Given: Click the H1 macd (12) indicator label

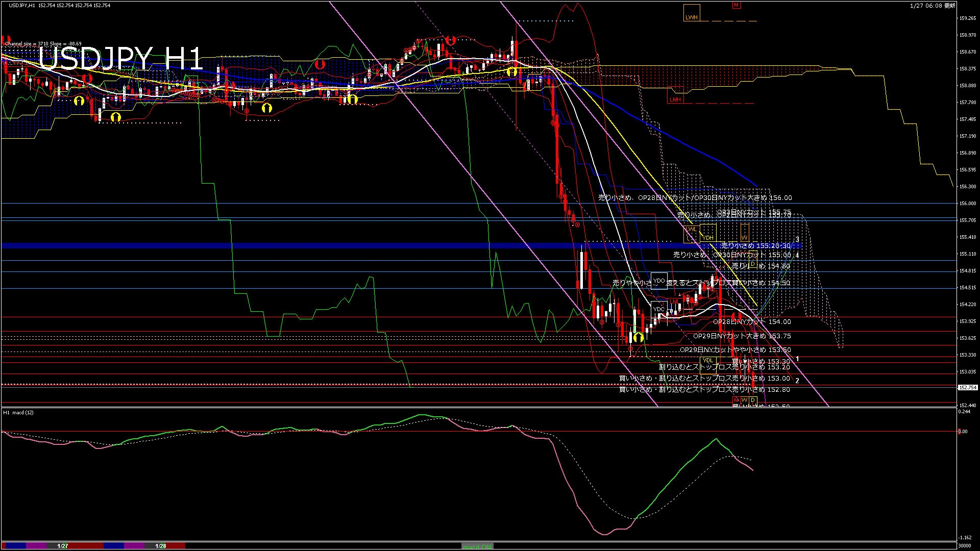Looking at the screenshot, I should pos(18,412).
